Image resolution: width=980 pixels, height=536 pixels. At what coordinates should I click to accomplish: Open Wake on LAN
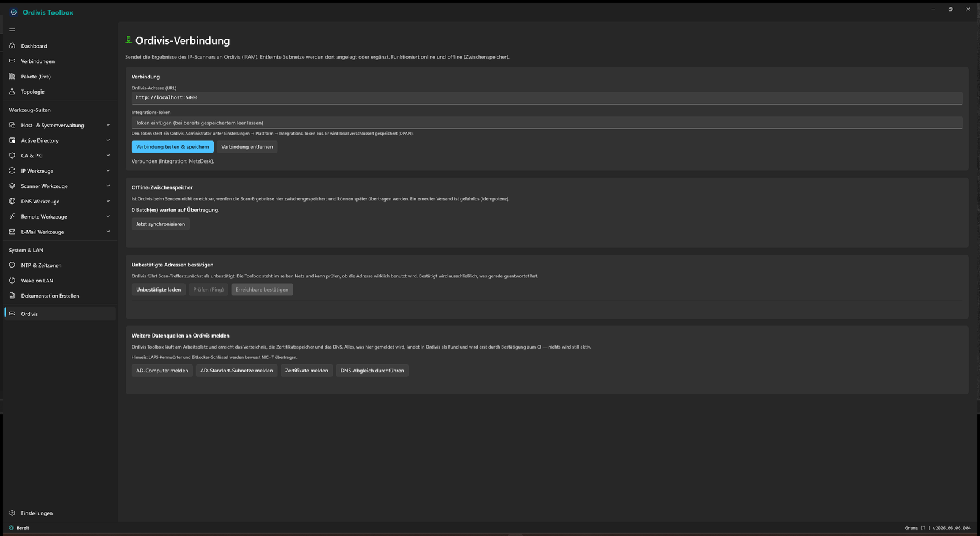(60, 281)
